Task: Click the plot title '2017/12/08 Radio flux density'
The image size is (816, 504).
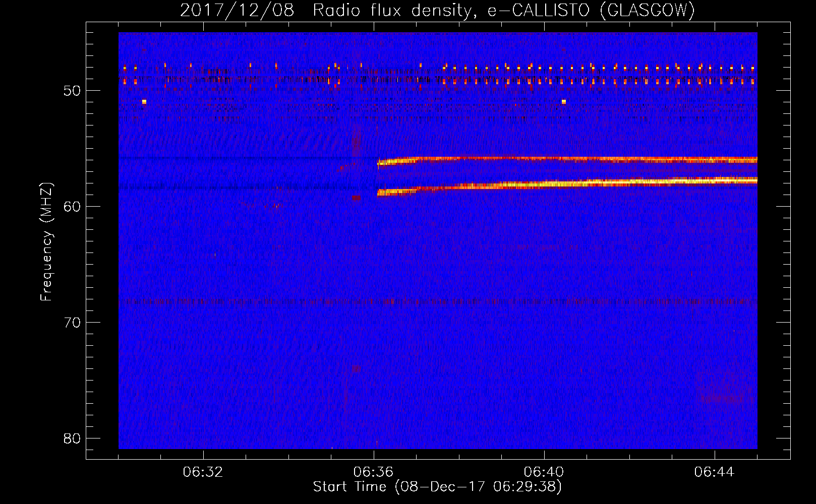Action: [437, 10]
